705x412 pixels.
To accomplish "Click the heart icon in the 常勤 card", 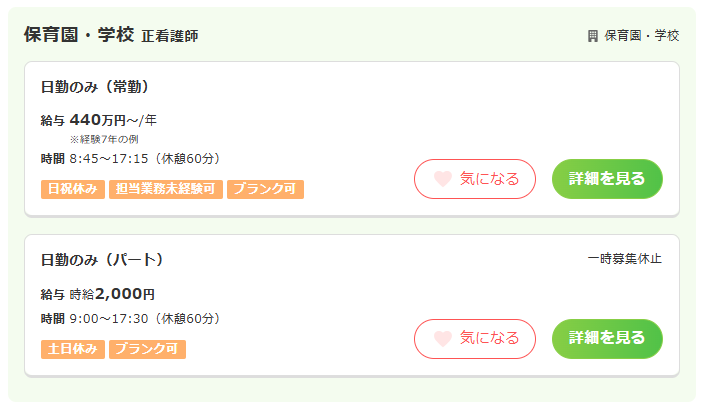I will (x=443, y=179).
